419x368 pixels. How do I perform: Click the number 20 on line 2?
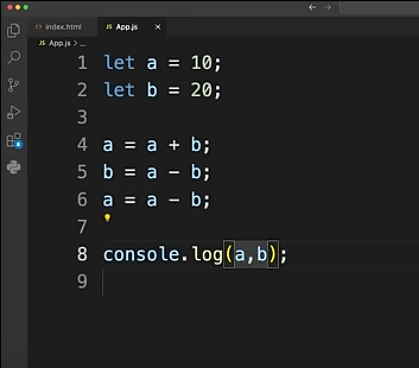[x=201, y=90]
